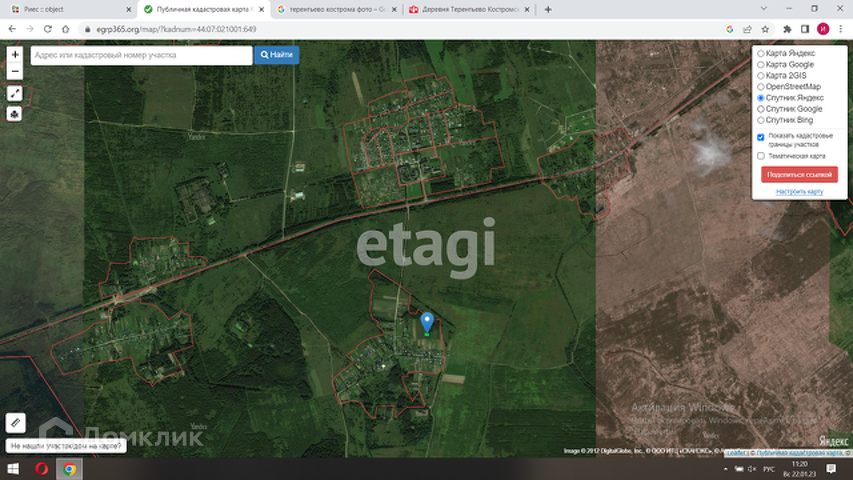
Task: Open the Chrome extensions puzzle icon
Action: (787, 29)
